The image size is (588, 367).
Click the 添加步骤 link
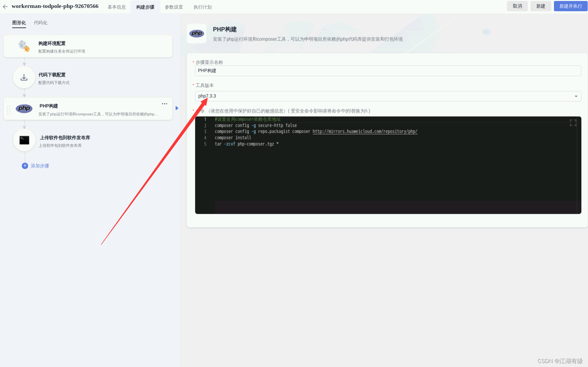40,166
